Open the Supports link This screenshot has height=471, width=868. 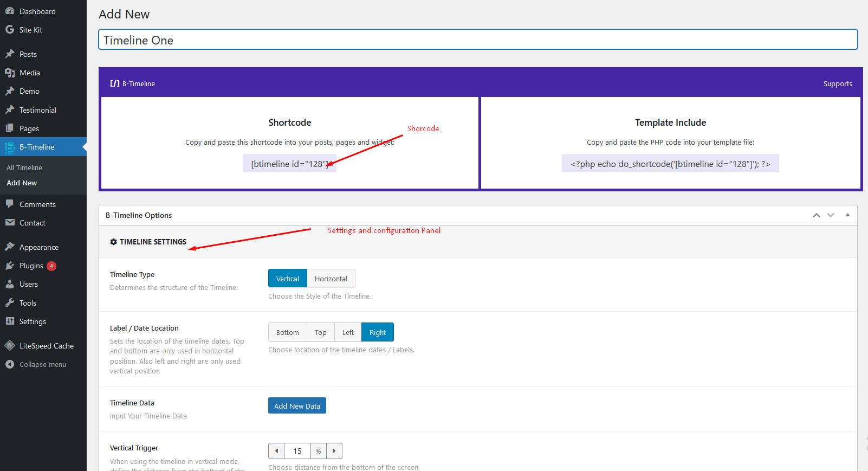coord(838,83)
